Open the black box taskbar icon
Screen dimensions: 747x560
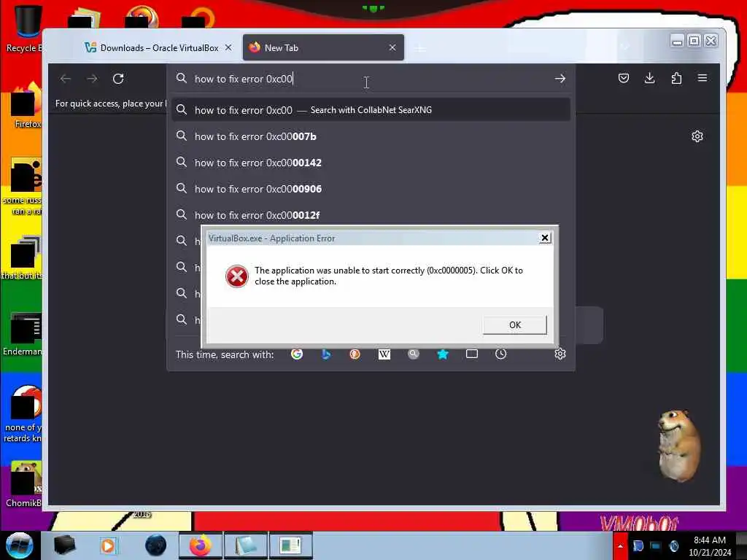coord(64,545)
